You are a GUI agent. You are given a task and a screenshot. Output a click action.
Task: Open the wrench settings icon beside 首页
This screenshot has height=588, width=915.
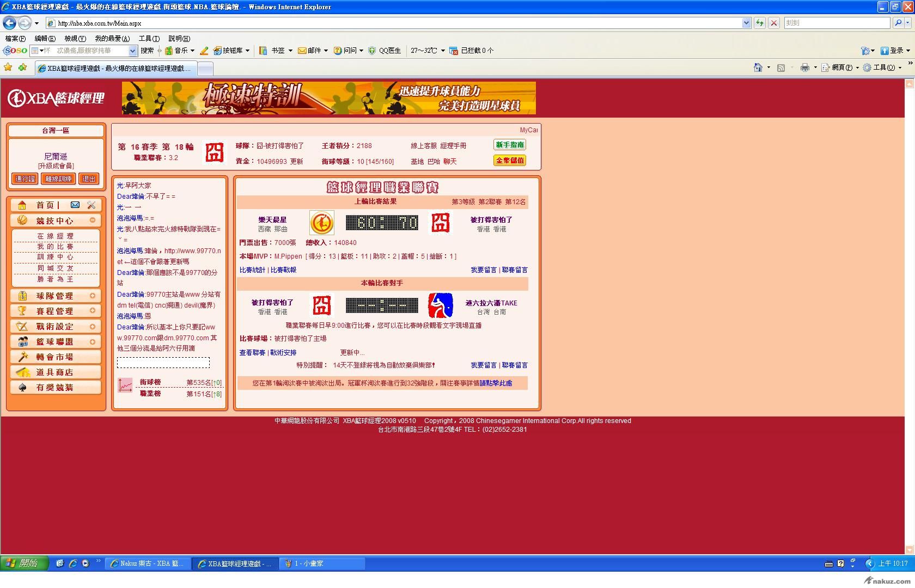pyautogui.click(x=91, y=205)
